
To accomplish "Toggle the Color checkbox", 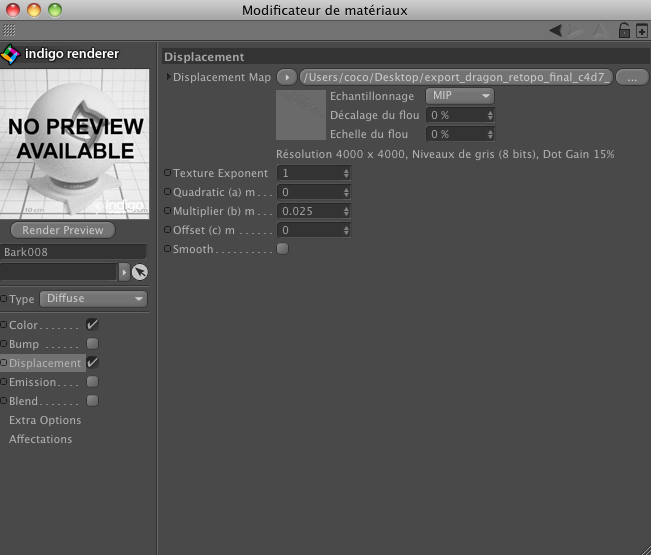I will 92,325.
